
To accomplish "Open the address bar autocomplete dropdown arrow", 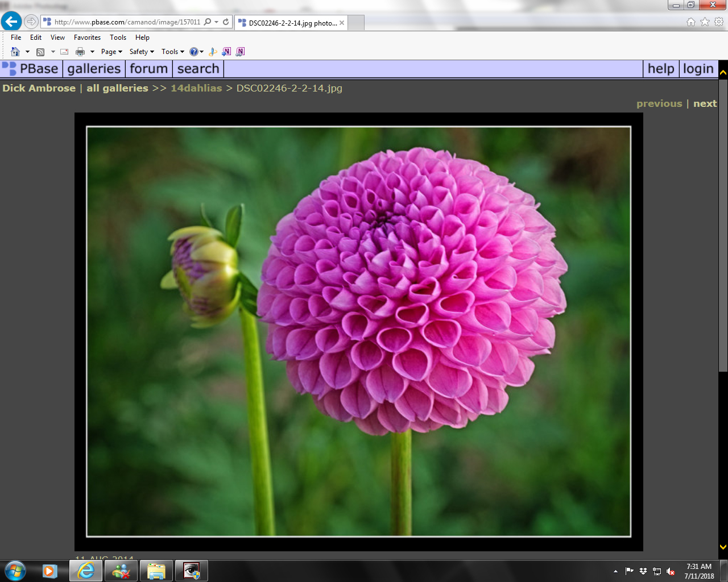I will 217,22.
